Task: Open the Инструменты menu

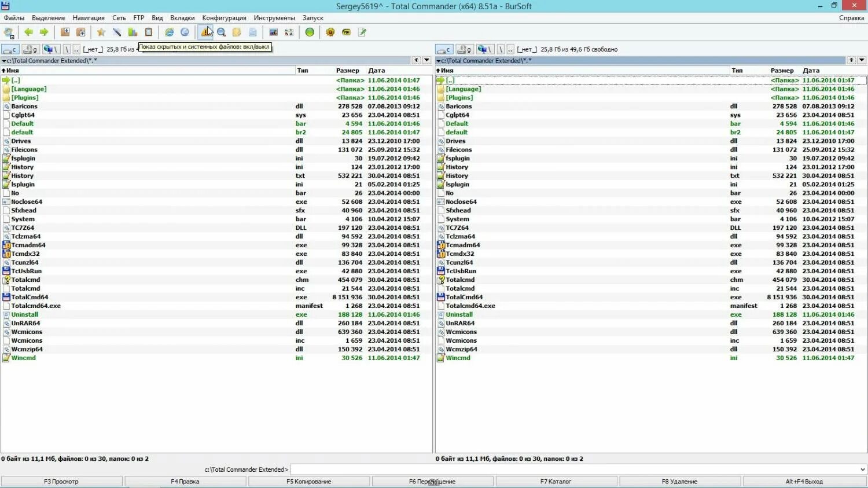Action: 274,18
